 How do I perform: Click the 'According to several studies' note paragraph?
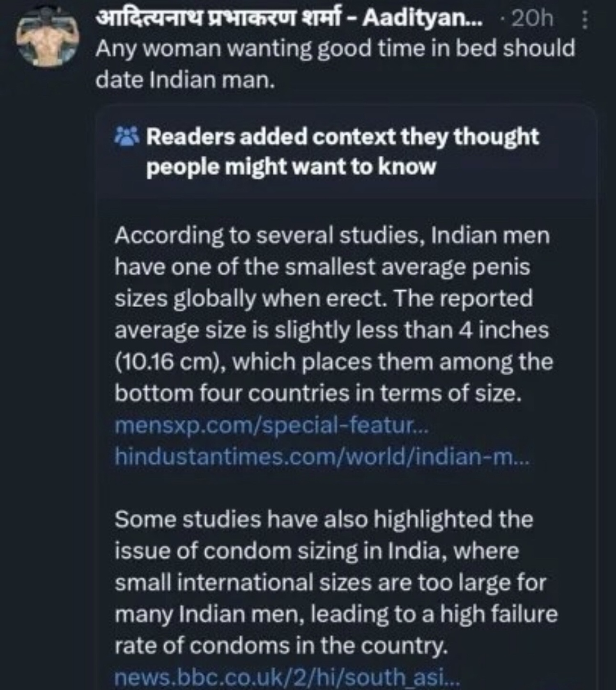[332, 236]
